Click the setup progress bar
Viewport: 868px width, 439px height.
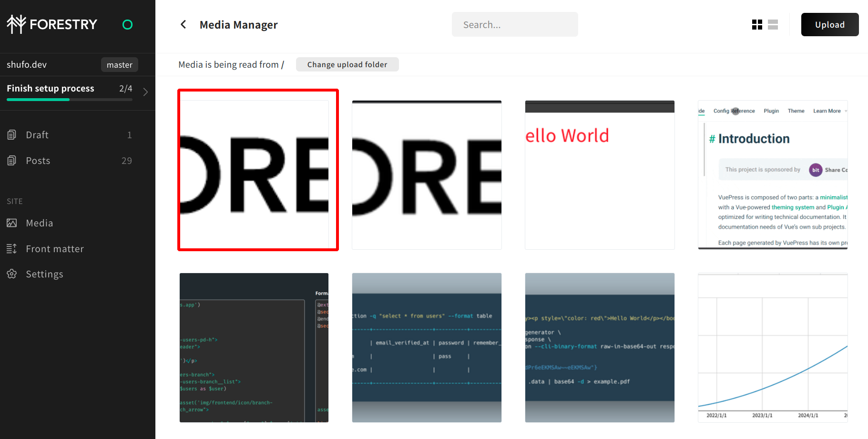69,100
